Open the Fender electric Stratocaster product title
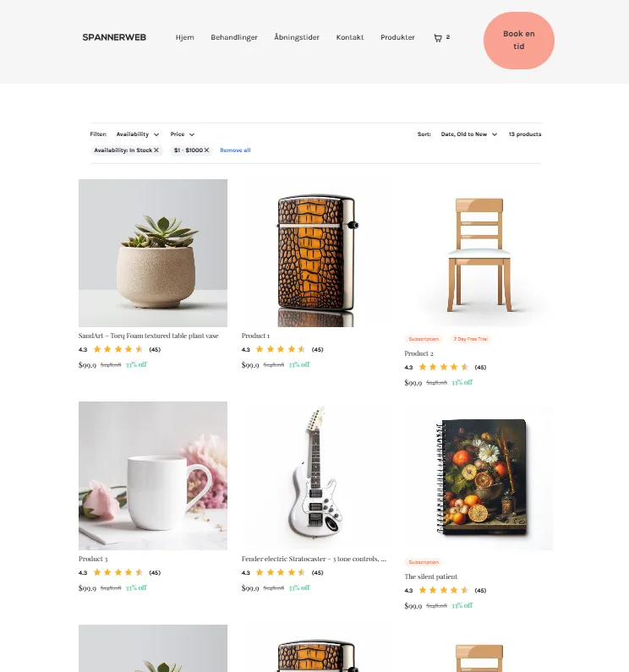Image resolution: width=629 pixels, height=672 pixels. point(314,559)
